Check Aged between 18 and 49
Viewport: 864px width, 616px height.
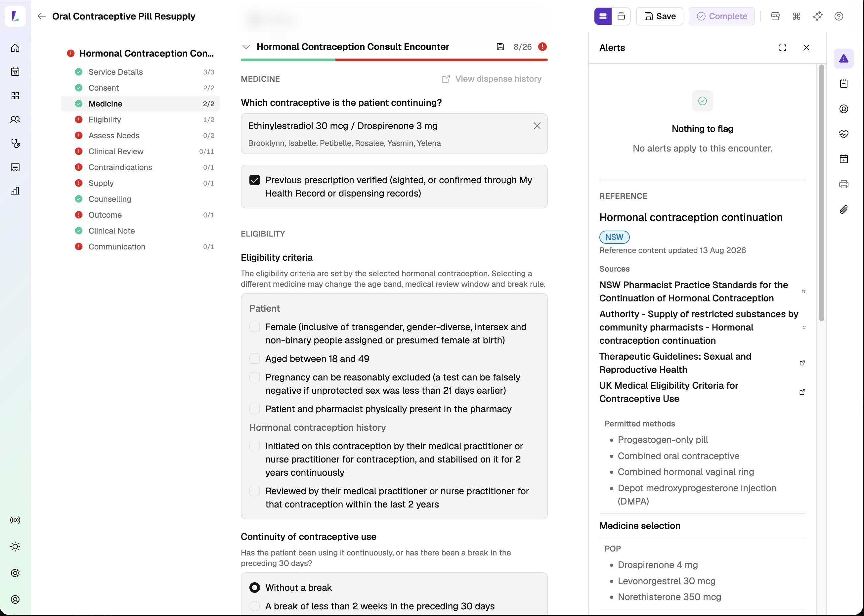pyautogui.click(x=255, y=359)
